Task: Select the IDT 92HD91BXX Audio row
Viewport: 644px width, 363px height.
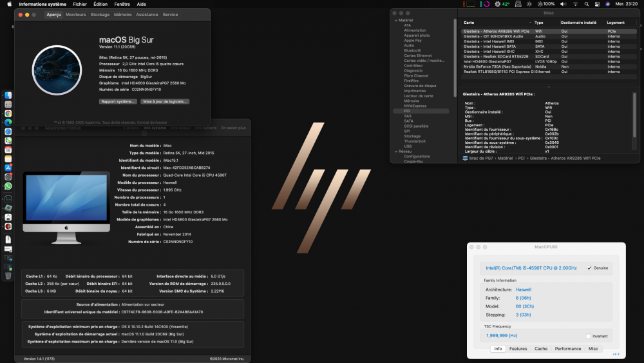Action: (x=549, y=36)
